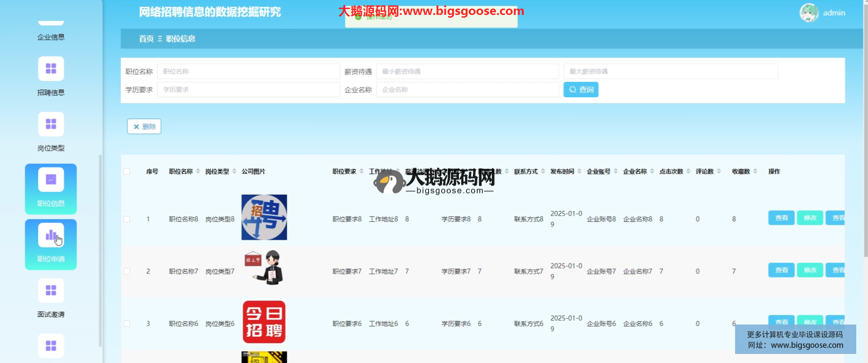The width and height of the screenshot is (868, 363).
Task: Check the checkbox for row 1
Action: [x=127, y=219]
